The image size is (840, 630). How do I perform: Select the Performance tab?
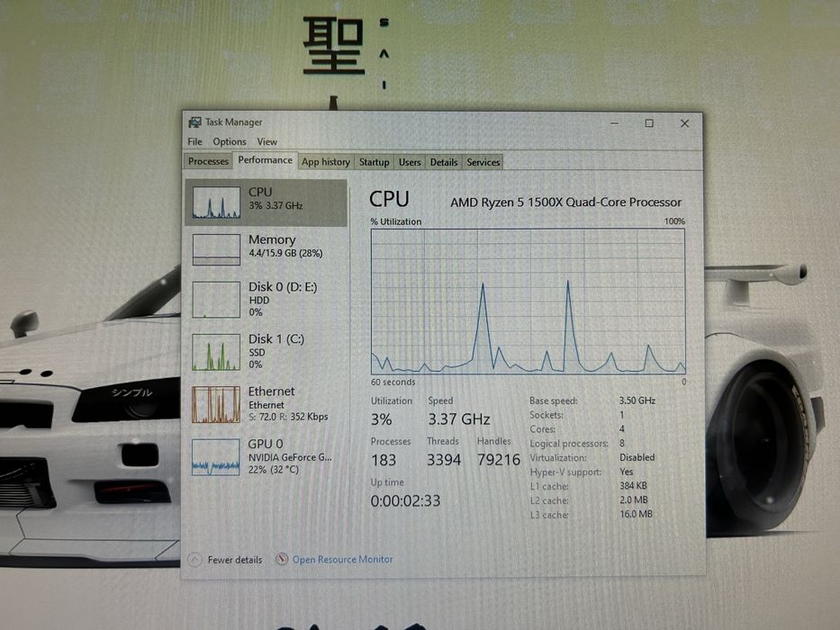pyautogui.click(x=266, y=160)
